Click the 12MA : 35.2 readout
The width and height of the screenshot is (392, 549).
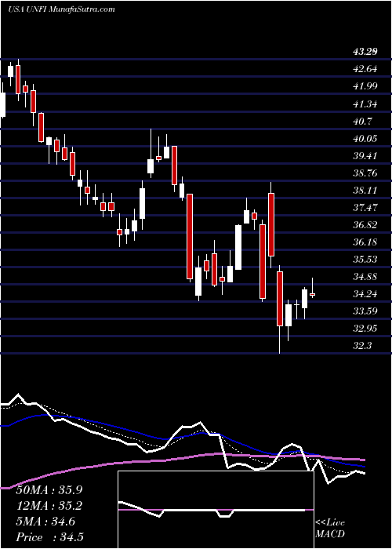pyautogui.click(x=50, y=506)
